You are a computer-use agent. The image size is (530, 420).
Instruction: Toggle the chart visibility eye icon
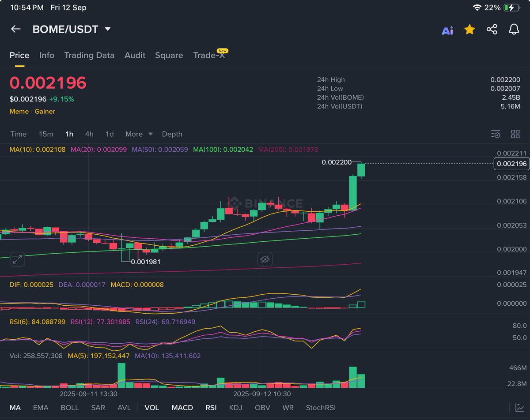click(265, 259)
